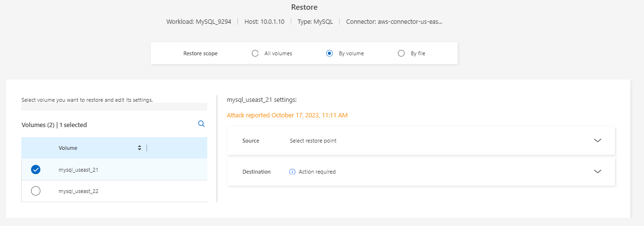Click the Host 10.0.1.10 label
The height and width of the screenshot is (226, 644).
(264, 22)
